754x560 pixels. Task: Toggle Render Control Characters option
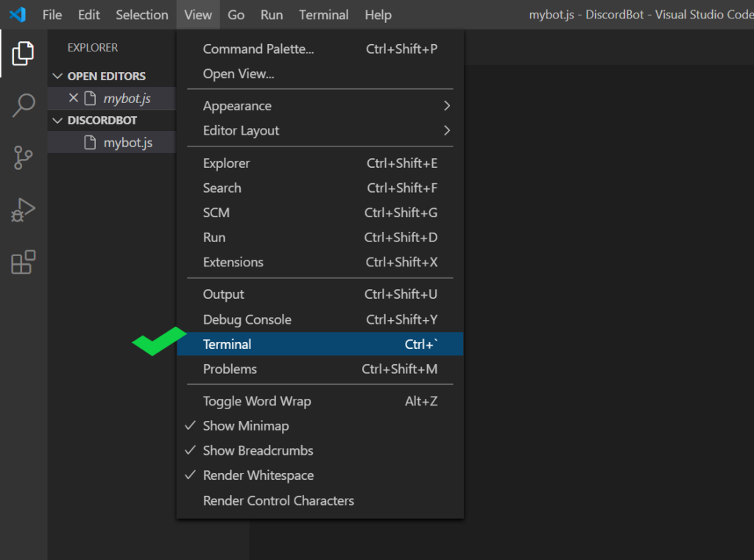coord(320,500)
